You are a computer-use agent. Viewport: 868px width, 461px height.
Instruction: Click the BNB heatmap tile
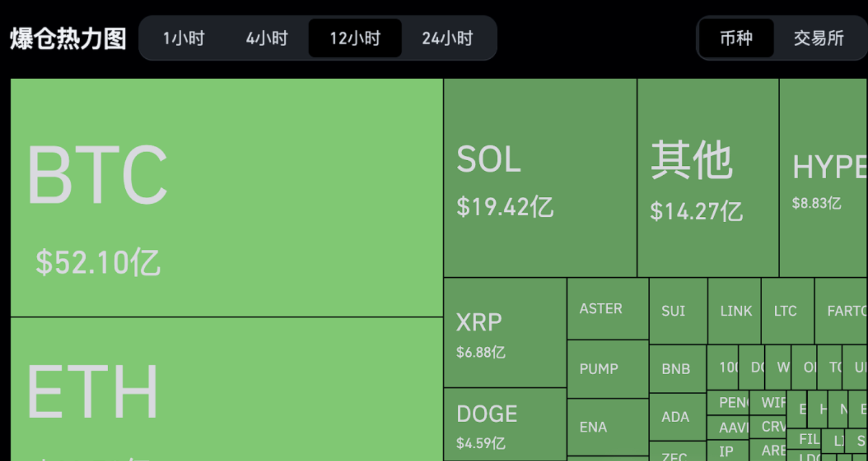pyautogui.click(x=677, y=369)
